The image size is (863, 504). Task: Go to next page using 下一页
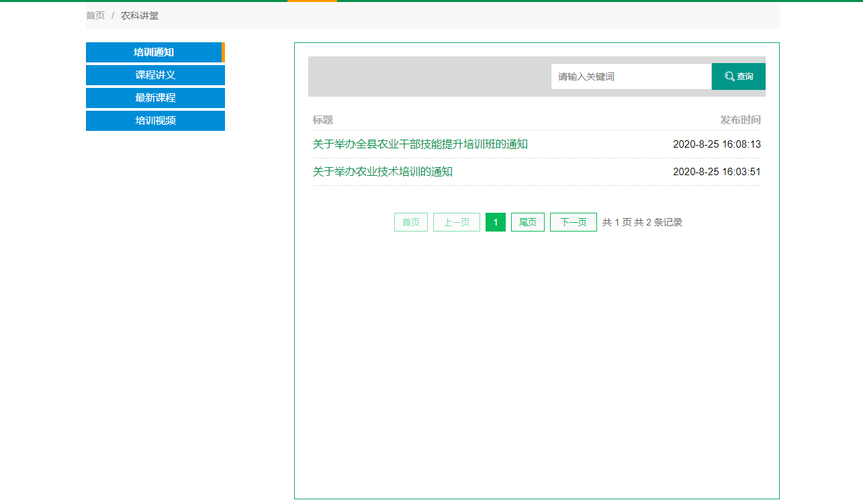[573, 222]
